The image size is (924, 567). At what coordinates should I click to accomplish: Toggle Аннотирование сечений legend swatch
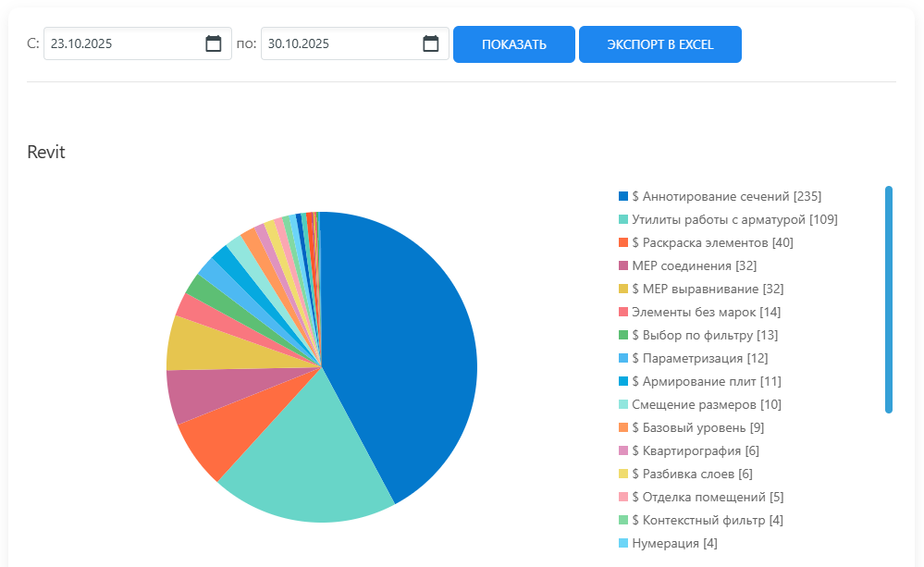(x=623, y=196)
